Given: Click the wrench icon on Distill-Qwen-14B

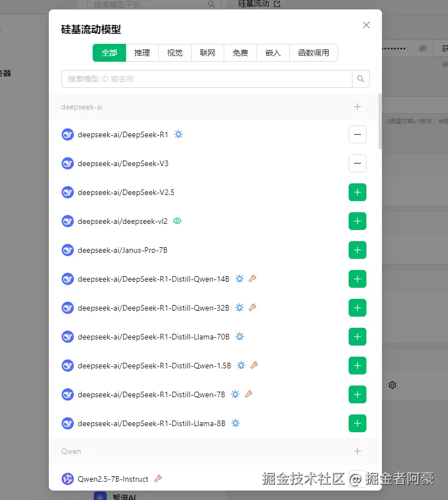Looking at the screenshot, I should pyautogui.click(x=253, y=279).
